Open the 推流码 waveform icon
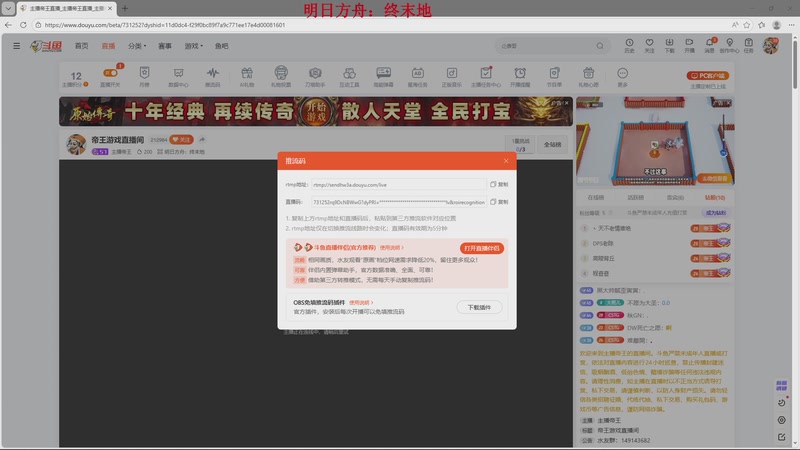 (x=213, y=76)
